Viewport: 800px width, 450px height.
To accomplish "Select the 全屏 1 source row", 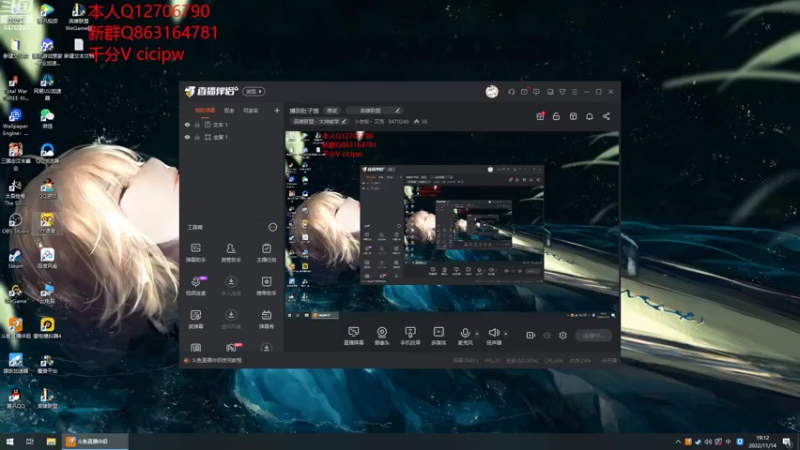I will pyautogui.click(x=232, y=137).
